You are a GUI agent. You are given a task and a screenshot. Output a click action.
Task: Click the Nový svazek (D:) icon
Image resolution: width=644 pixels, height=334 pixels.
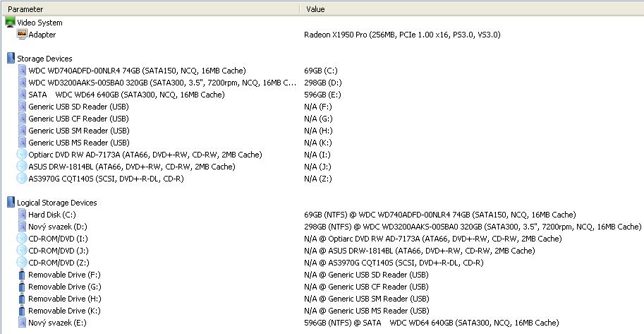coord(22,226)
